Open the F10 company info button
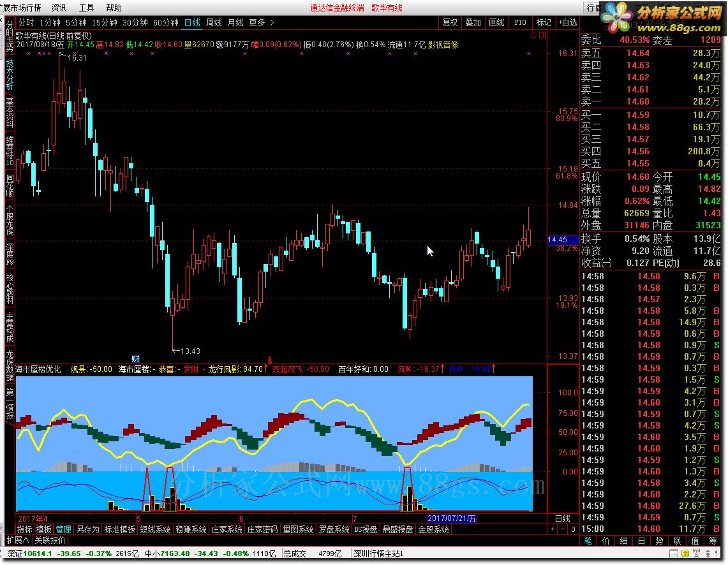This screenshot has height=565, width=728. [x=520, y=22]
